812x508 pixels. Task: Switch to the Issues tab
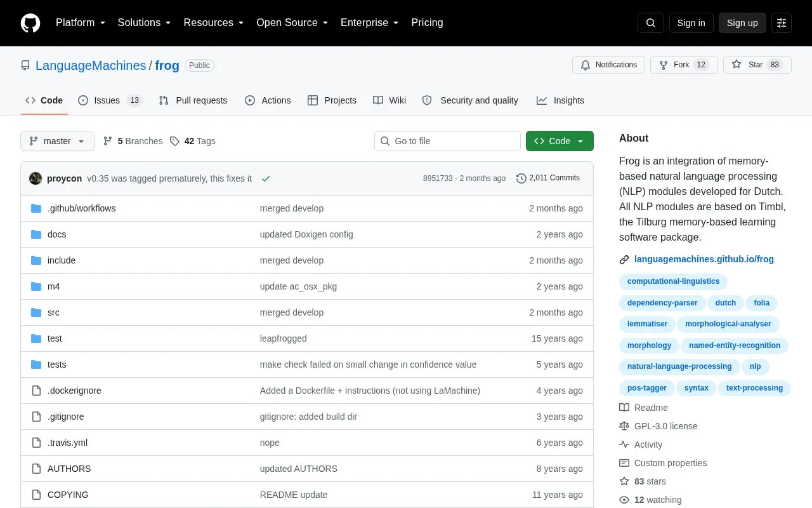[110, 100]
